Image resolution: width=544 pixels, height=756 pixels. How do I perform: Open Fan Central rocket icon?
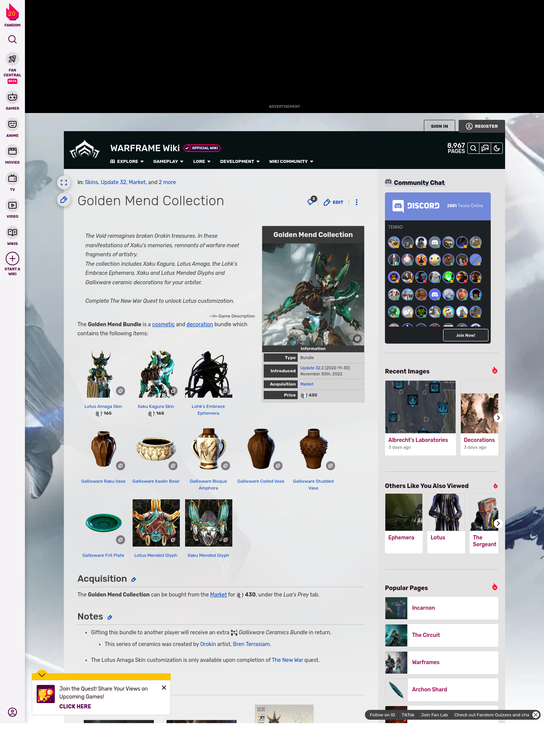tap(12, 59)
